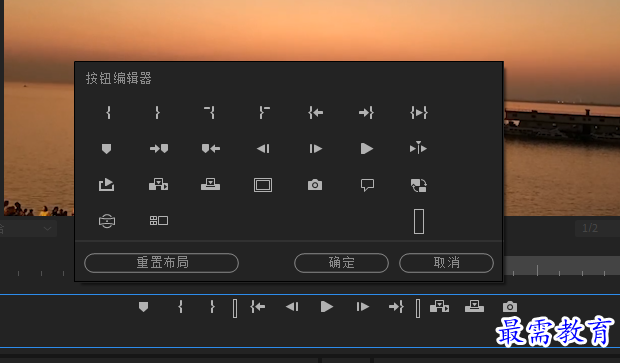Click the 重置布局 reset layout button

[x=161, y=263]
